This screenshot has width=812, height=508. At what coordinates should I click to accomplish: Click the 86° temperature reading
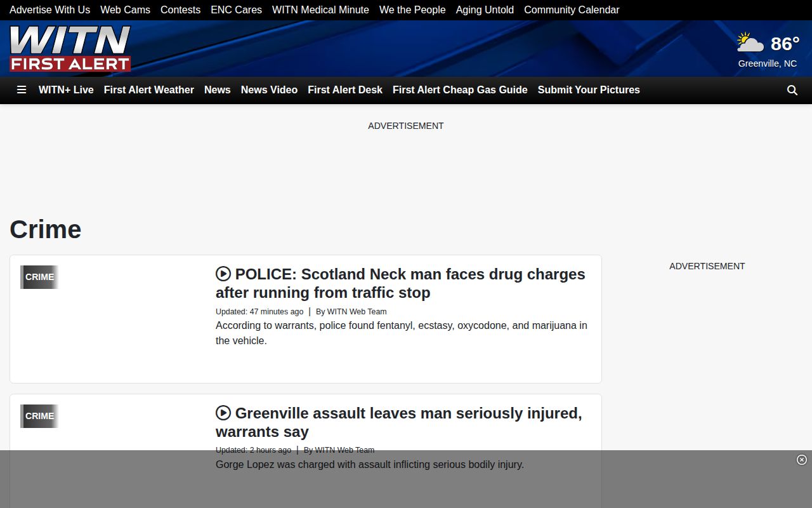pos(785,43)
